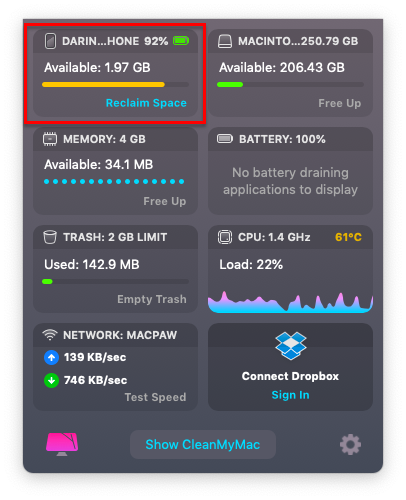The image size is (406, 500).
Task: Reclaim Space on the iPhone
Action: [x=146, y=103]
